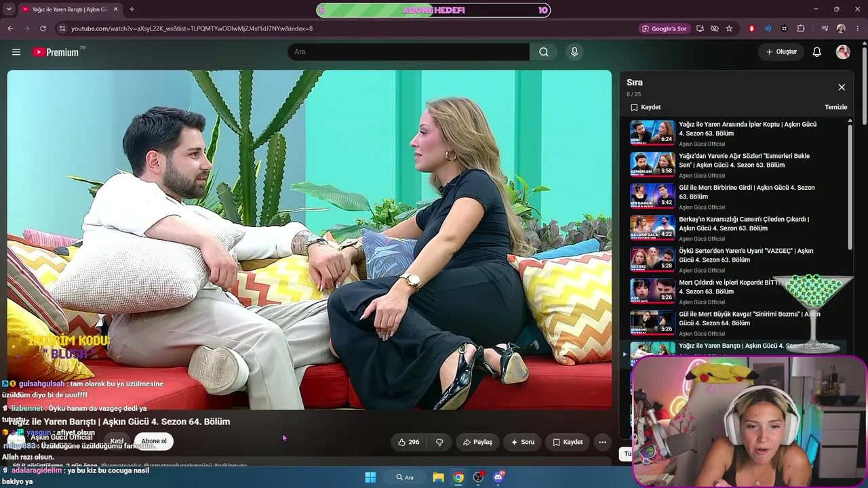Go back to the previous page

10,28
